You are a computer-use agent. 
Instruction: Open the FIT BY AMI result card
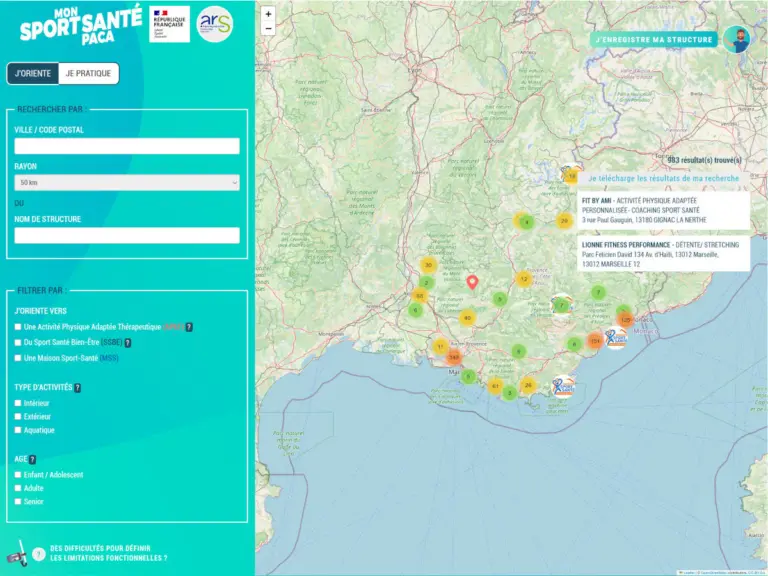[x=664, y=210]
